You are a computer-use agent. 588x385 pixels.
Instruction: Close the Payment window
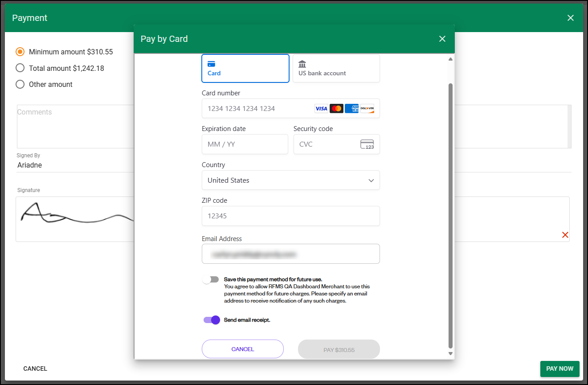coord(570,18)
